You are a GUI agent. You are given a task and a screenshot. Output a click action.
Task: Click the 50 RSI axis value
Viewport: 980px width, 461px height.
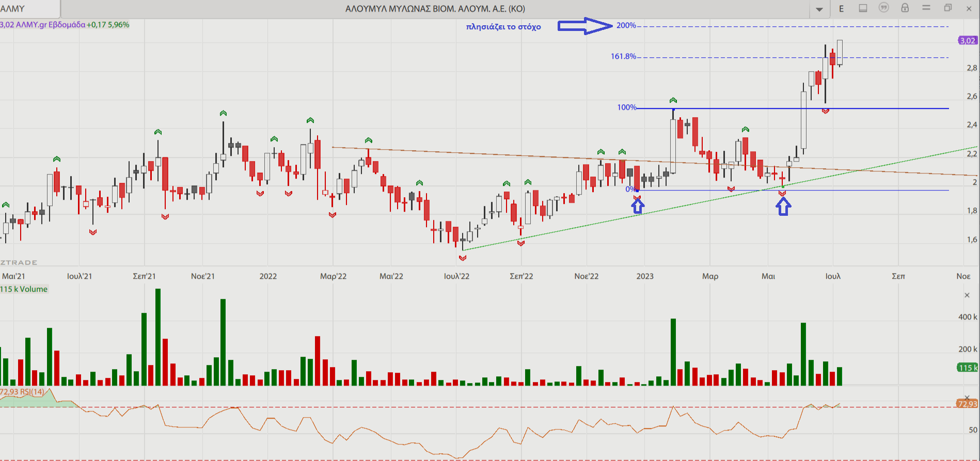tap(973, 430)
